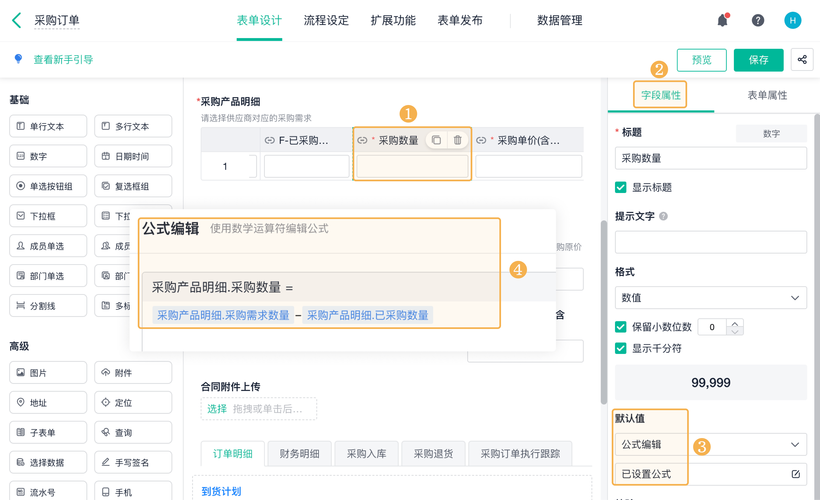The width and height of the screenshot is (820, 500).
Task: Go back using the green arrow
Action: point(17,20)
